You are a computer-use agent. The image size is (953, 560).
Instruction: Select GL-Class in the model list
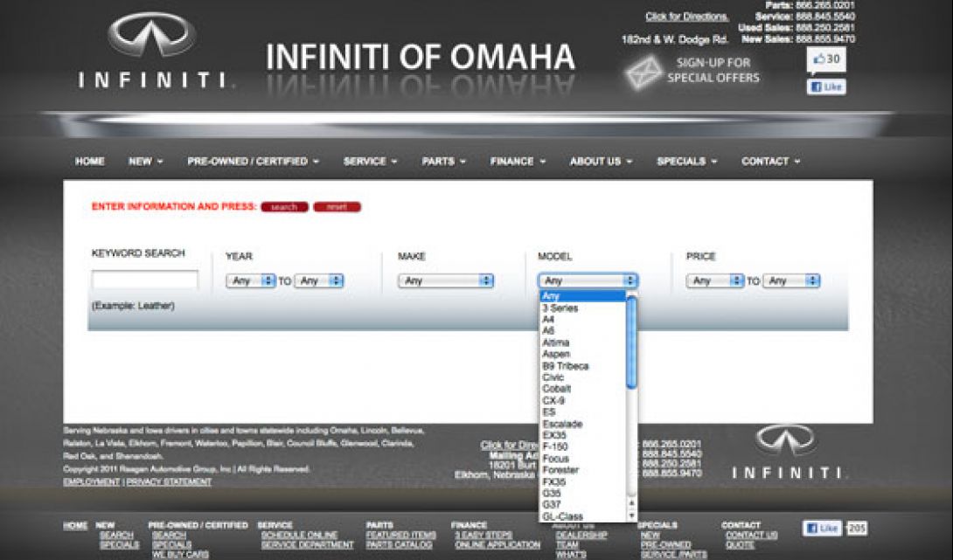(x=582, y=516)
